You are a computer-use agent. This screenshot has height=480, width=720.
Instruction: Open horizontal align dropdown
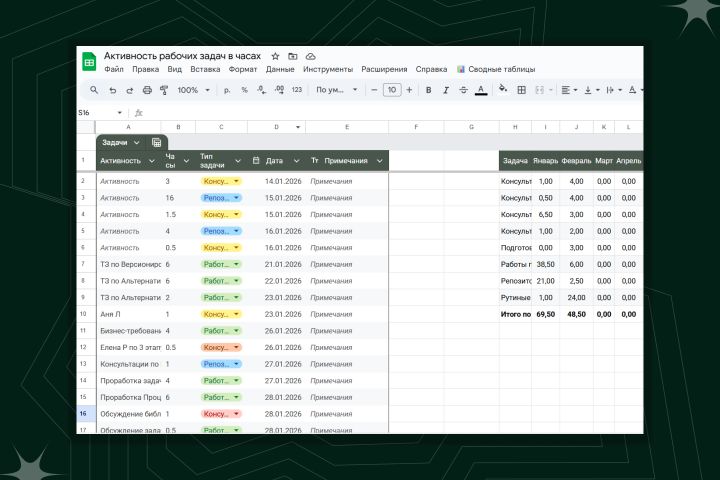pyautogui.click(x=569, y=90)
